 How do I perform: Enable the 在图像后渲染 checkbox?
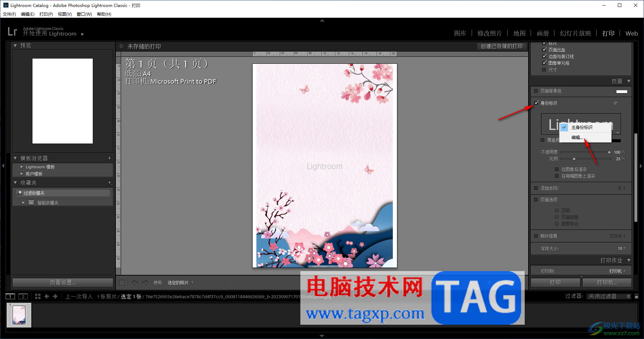pos(557,169)
